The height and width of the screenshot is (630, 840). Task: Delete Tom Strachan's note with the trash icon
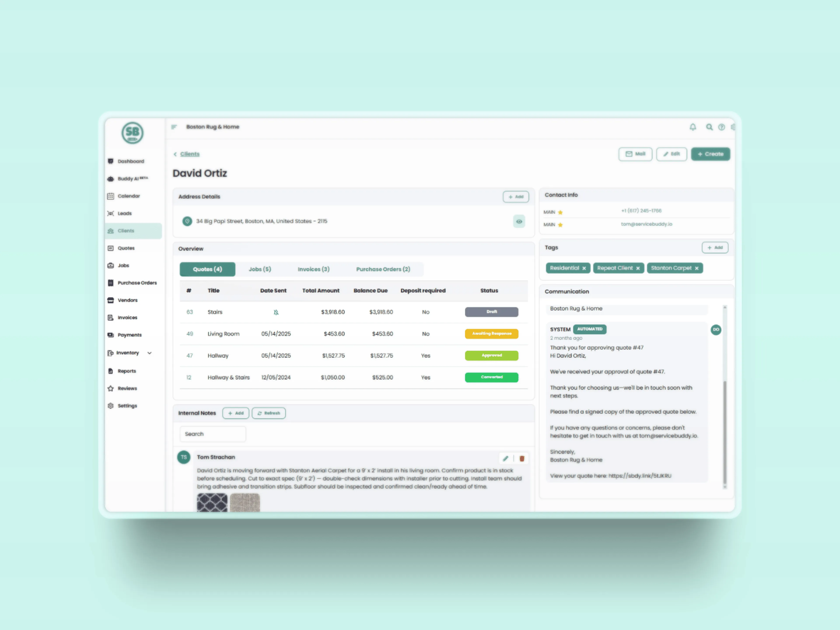[x=522, y=458]
